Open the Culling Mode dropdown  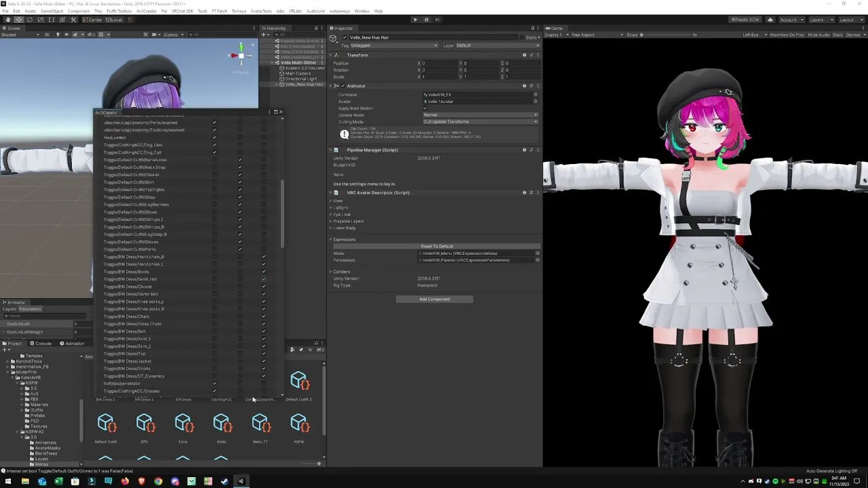[480, 122]
